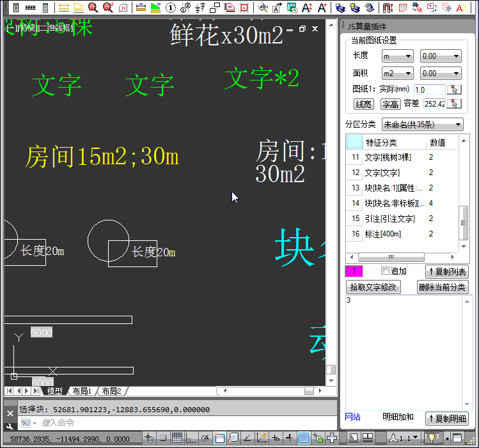The height and width of the screenshot is (448, 479).
Task: Click the light bulb icon in status bar
Action: click(433, 438)
